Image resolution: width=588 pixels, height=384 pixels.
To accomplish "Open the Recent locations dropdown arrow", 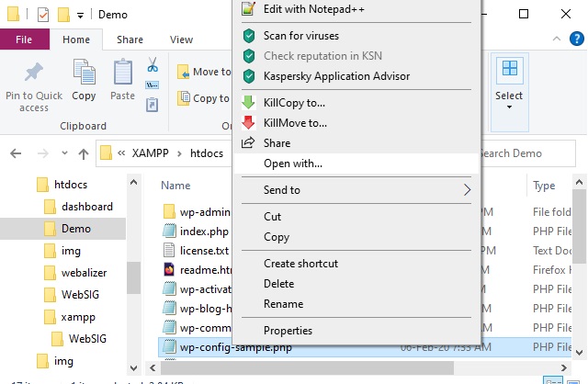I will (64, 153).
